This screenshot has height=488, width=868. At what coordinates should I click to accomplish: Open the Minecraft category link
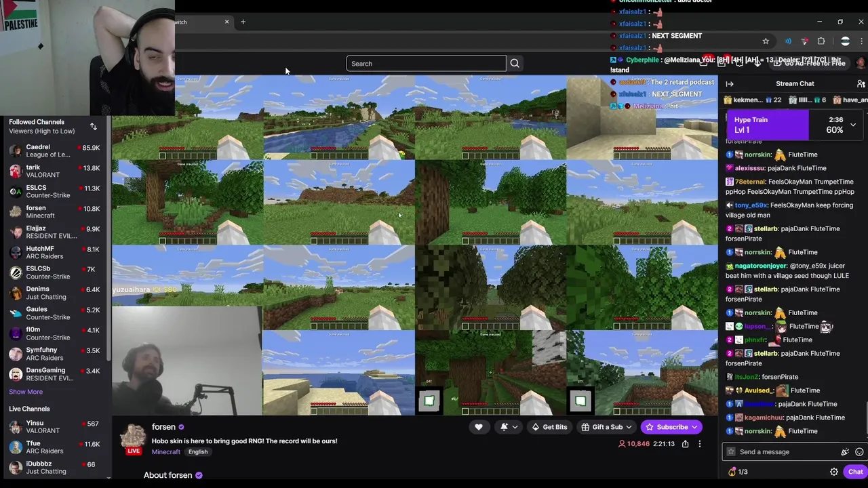(x=166, y=452)
